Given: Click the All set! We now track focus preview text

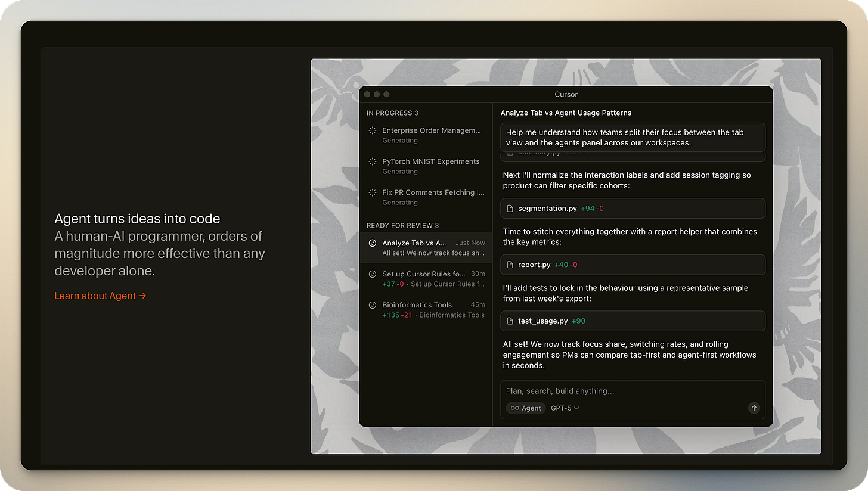Looking at the screenshot, I should click(x=433, y=253).
